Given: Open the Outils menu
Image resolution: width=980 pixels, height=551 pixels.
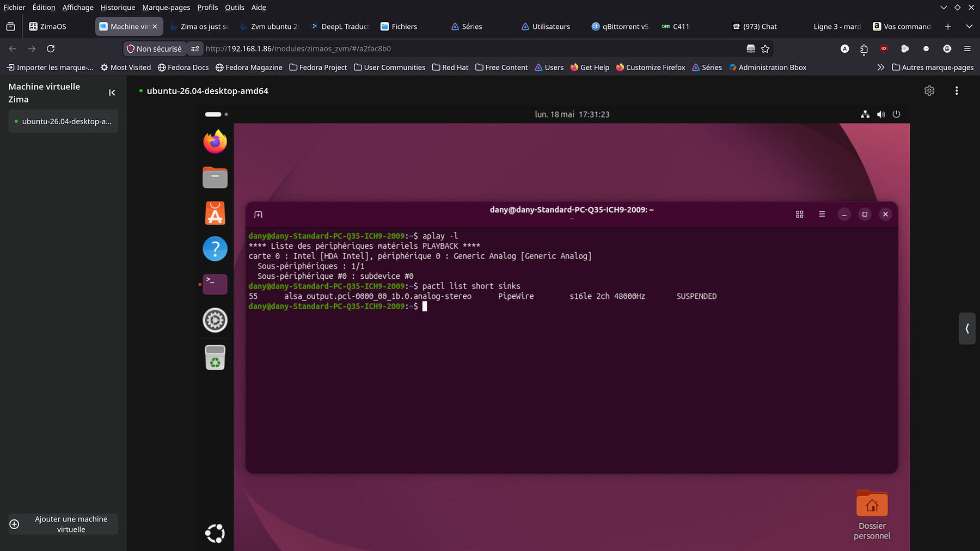Looking at the screenshot, I should point(235,8).
